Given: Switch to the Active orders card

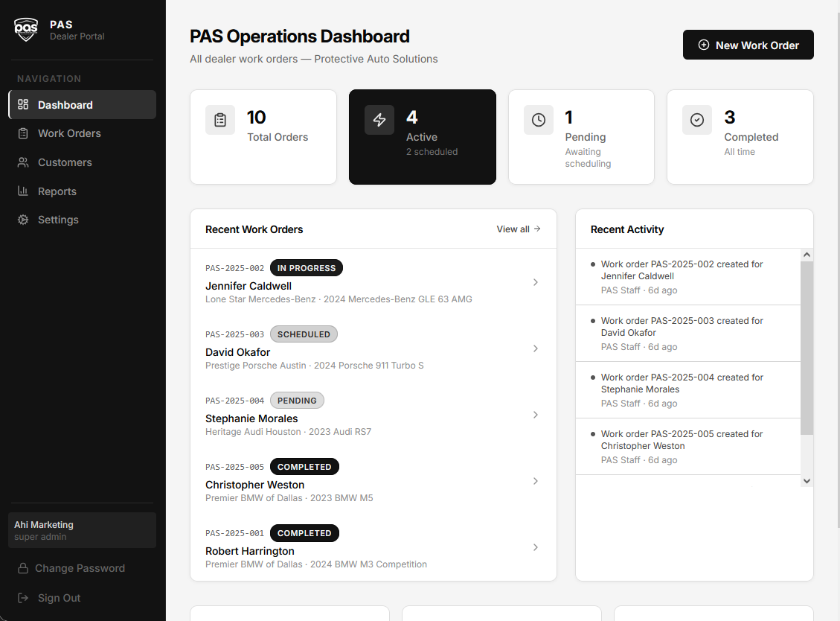Looking at the screenshot, I should 422,137.
